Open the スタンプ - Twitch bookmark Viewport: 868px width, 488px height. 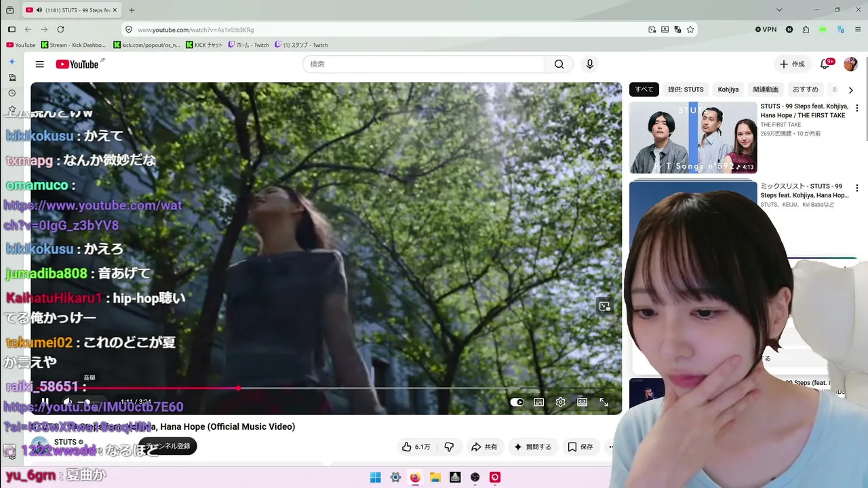click(302, 45)
